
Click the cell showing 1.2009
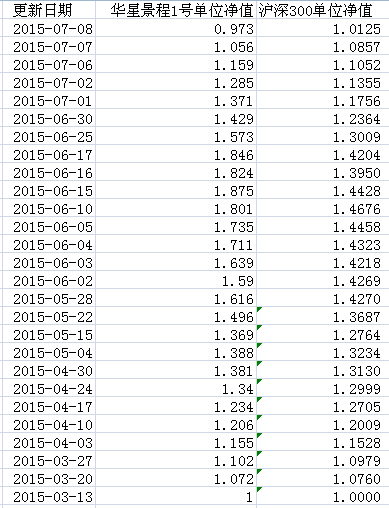322,424
